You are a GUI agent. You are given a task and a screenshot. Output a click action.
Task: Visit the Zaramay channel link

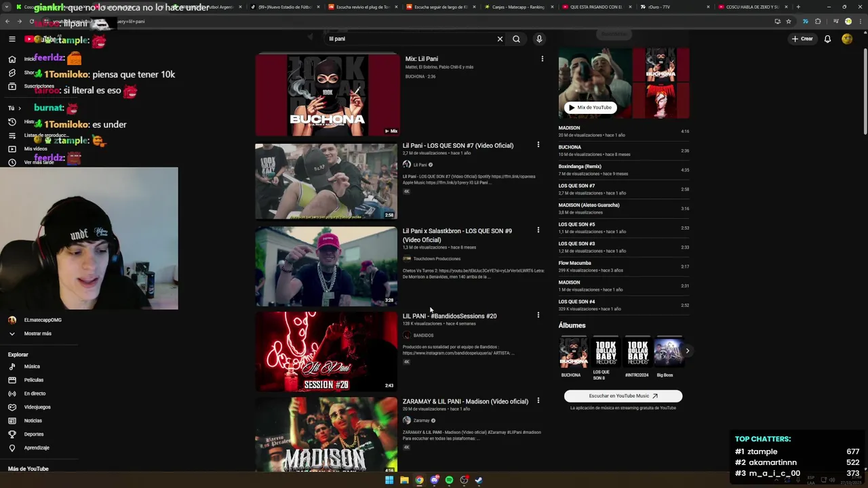[x=421, y=420]
